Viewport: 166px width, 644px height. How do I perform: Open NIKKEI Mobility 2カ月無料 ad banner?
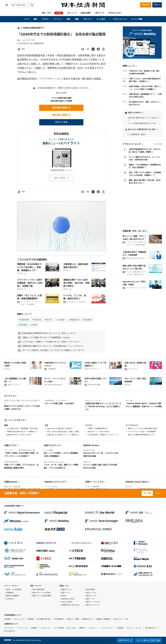coord(142,43)
